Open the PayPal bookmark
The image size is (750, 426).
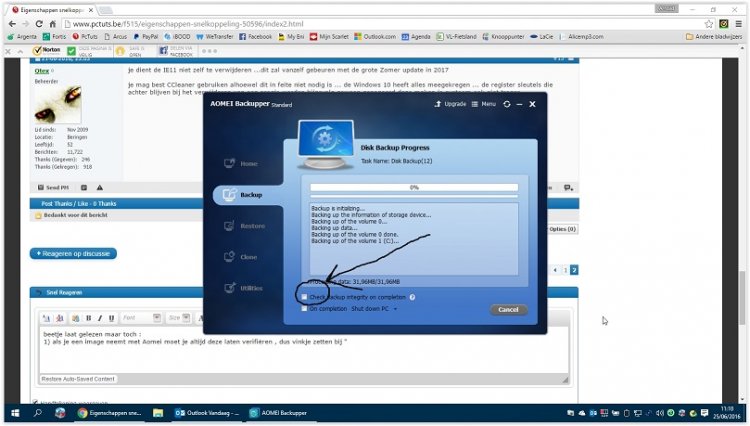pyautogui.click(x=145, y=36)
